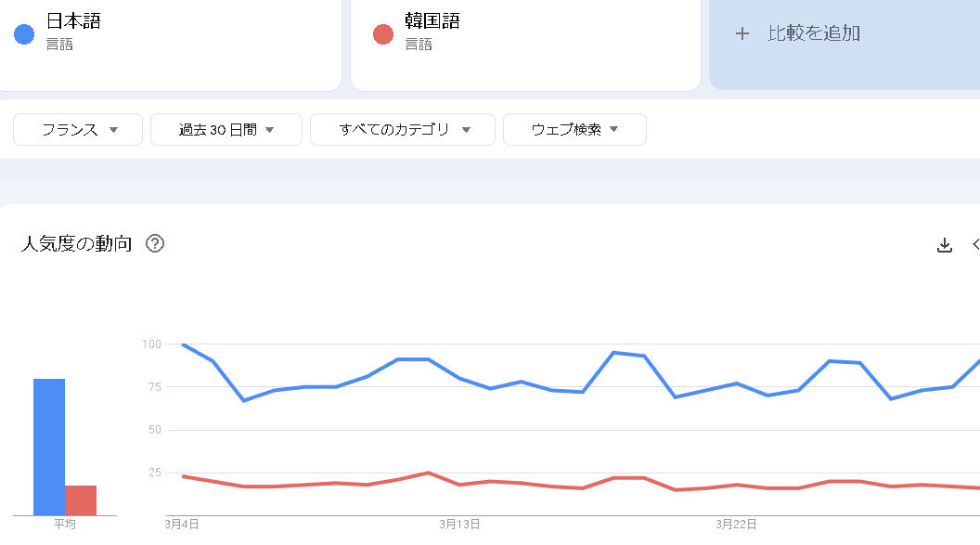Open help icon beside 人気度の動向
The width and height of the screenshot is (980, 545).
[x=155, y=244]
